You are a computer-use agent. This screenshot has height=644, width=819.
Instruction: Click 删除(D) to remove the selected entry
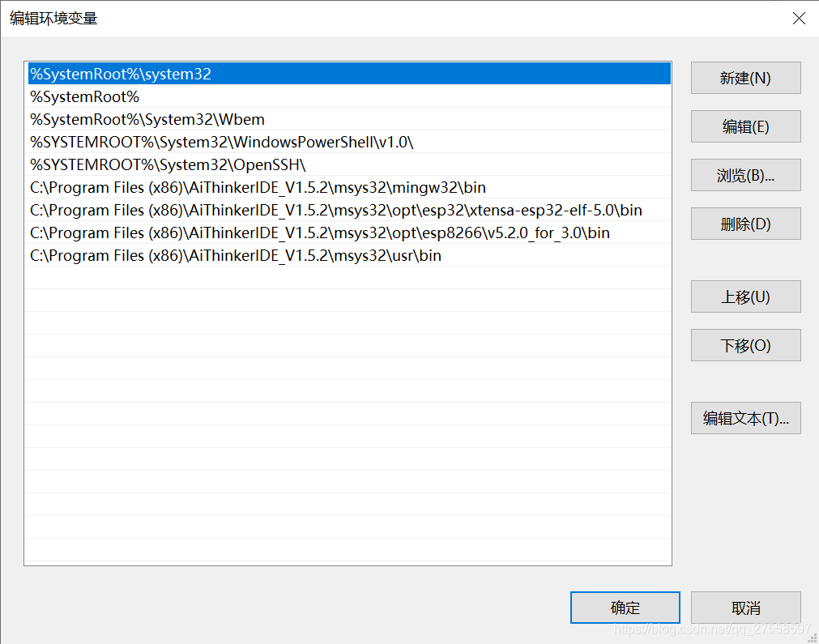pyautogui.click(x=744, y=224)
